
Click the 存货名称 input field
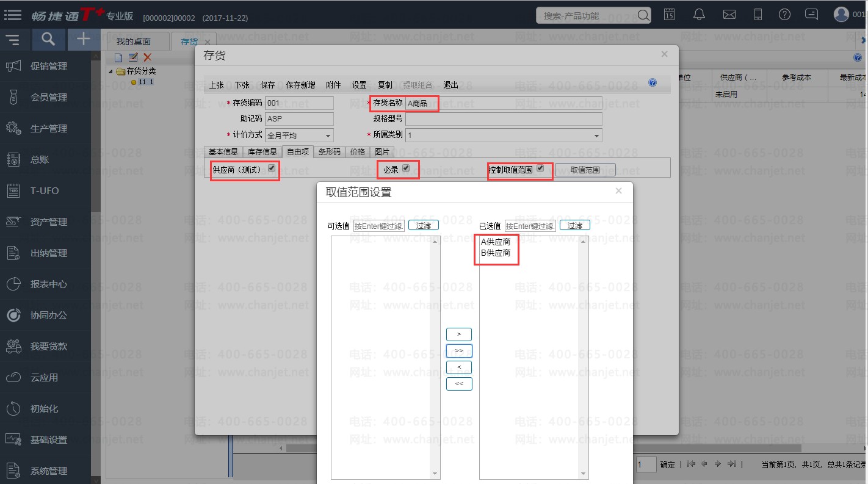pyautogui.click(x=504, y=103)
